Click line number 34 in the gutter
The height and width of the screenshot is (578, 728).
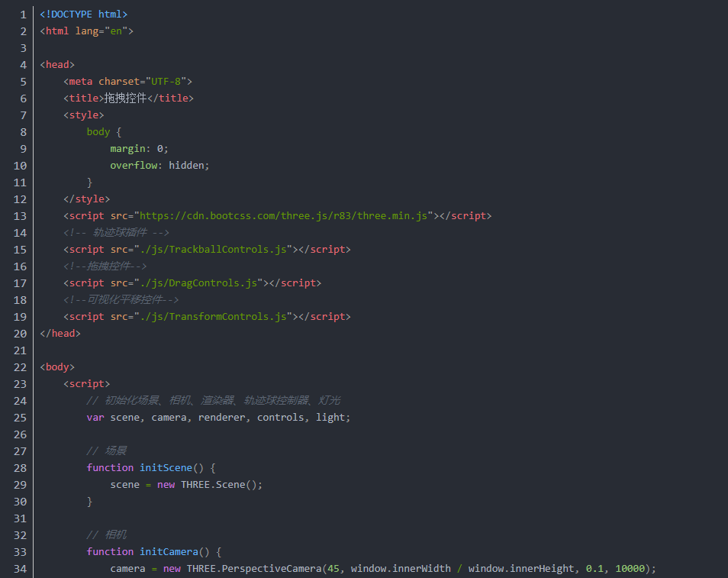tap(20, 569)
